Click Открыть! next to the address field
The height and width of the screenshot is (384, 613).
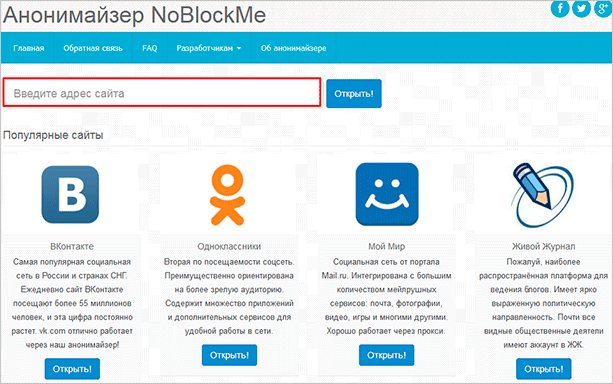[x=354, y=93]
